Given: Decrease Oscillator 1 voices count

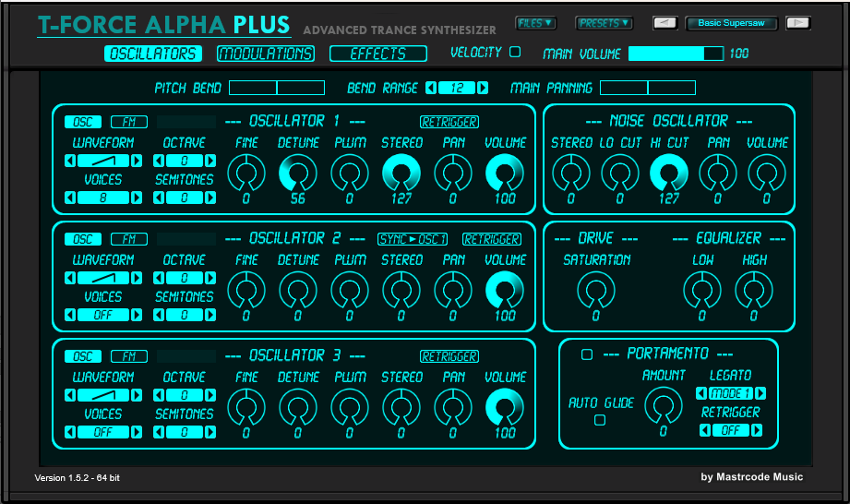Looking at the screenshot, I should click(70, 198).
